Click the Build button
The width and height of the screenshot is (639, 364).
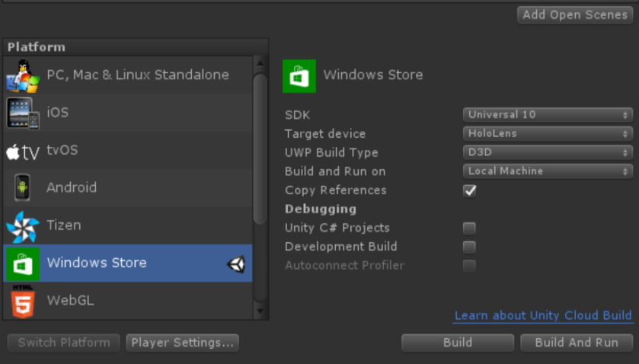(458, 343)
